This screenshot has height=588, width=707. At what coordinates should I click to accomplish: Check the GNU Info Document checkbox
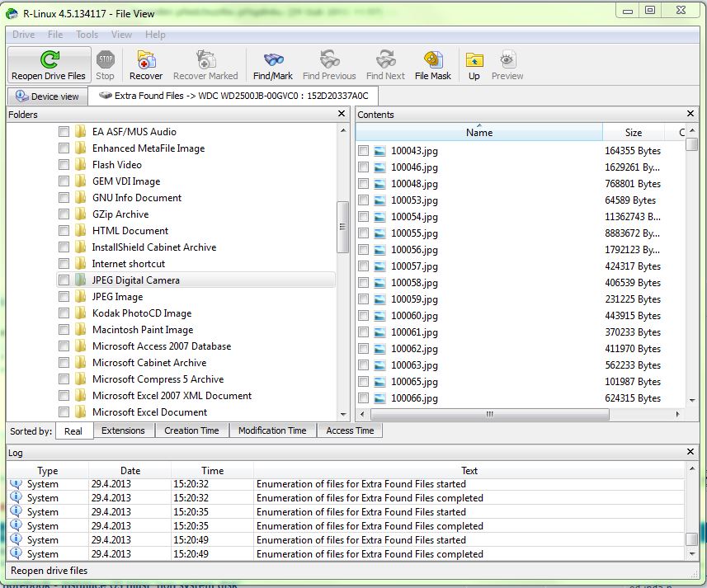click(64, 197)
